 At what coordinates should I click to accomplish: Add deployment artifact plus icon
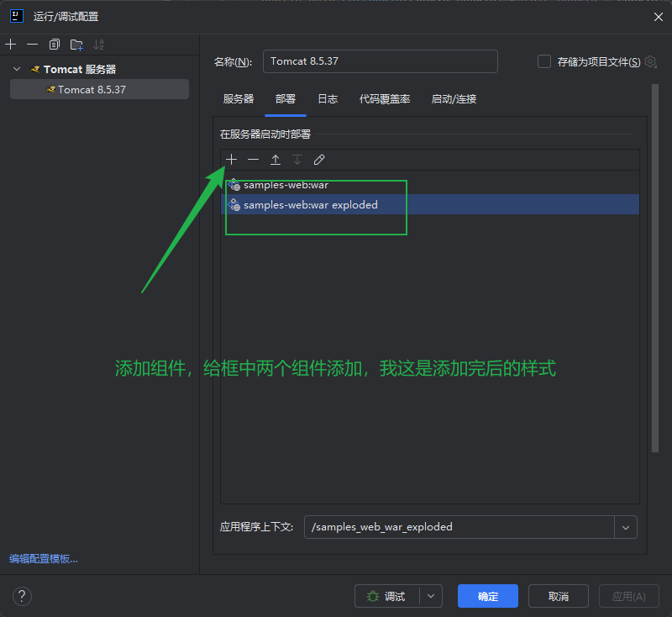click(232, 160)
